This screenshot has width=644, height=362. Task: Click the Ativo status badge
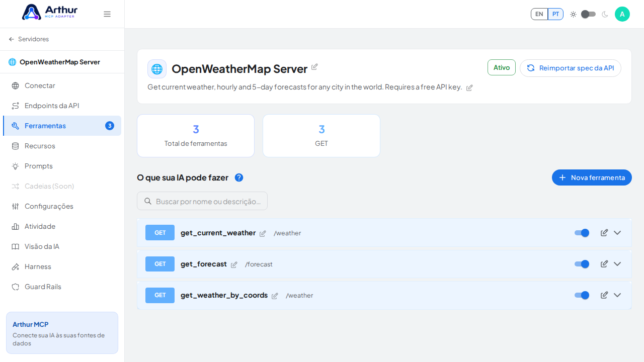[x=502, y=67]
